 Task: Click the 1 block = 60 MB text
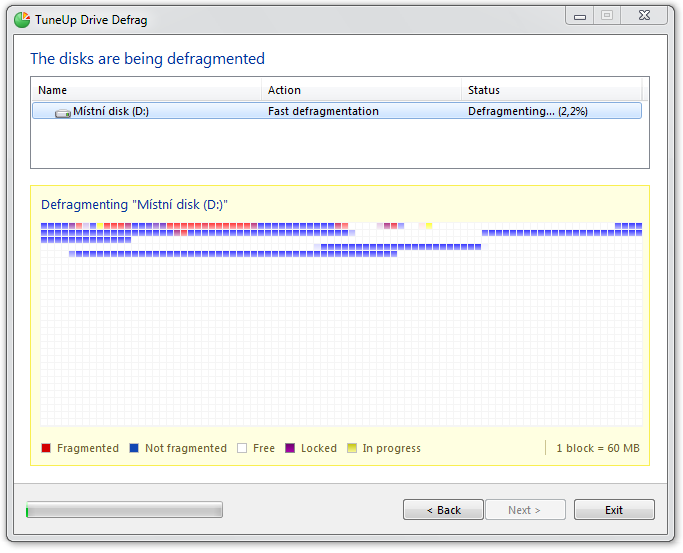598,448
